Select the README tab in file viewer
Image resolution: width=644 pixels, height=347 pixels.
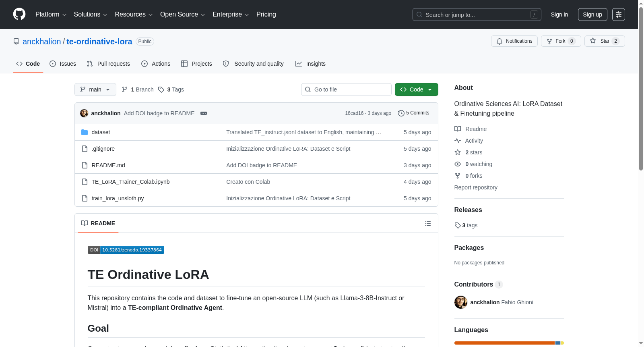tap(98, 223)
